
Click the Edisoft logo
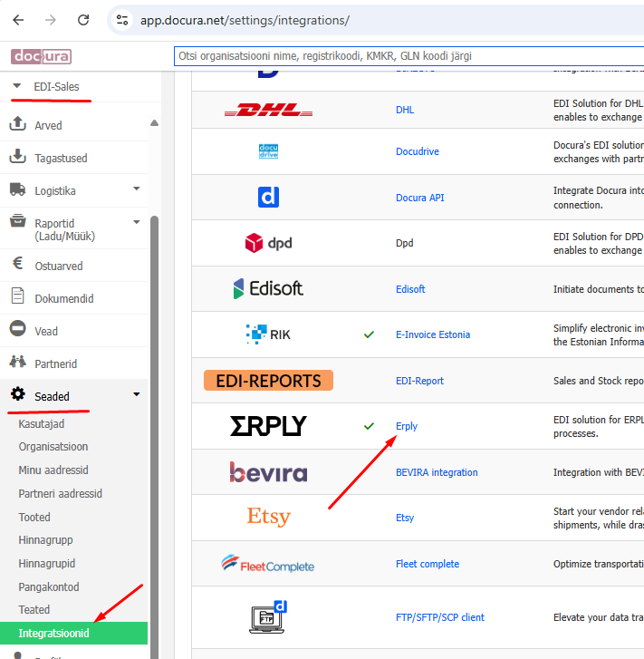pyautogui.click(x=268, y=289)
